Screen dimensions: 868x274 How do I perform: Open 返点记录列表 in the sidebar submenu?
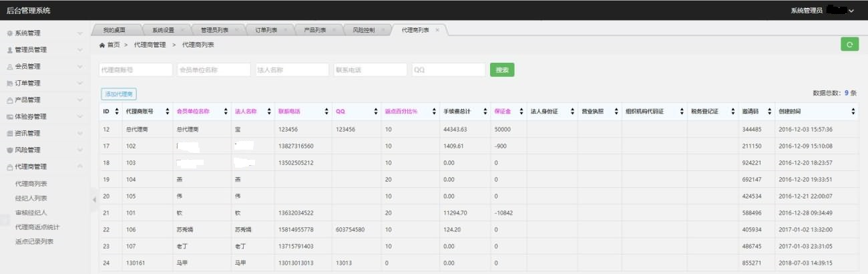coord(34,241)
